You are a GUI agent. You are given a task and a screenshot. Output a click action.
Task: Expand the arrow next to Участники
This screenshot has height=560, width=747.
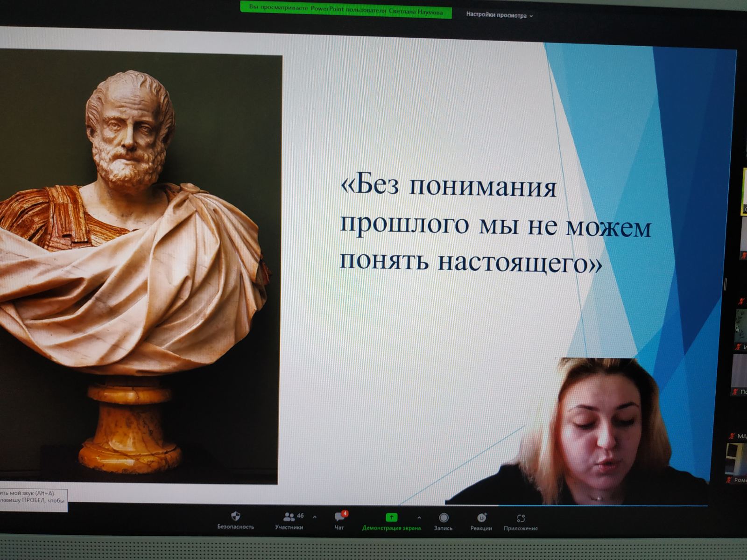click(x=315, y=517)
